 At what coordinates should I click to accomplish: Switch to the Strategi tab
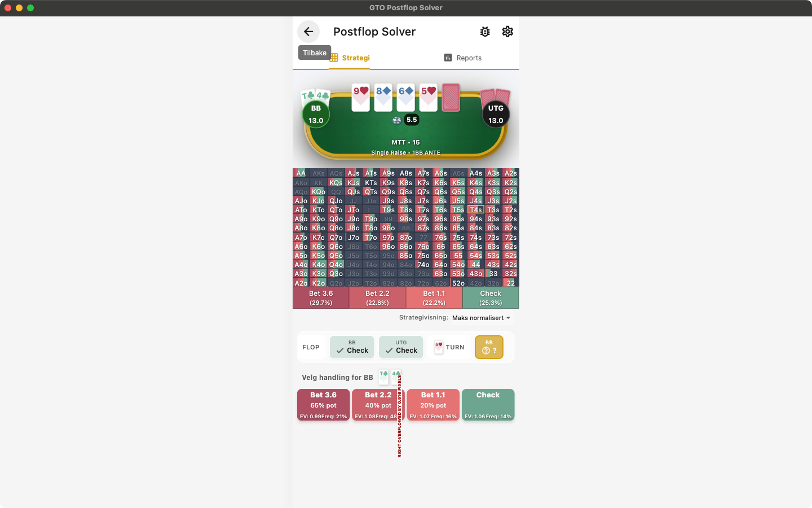pos(350,58)
